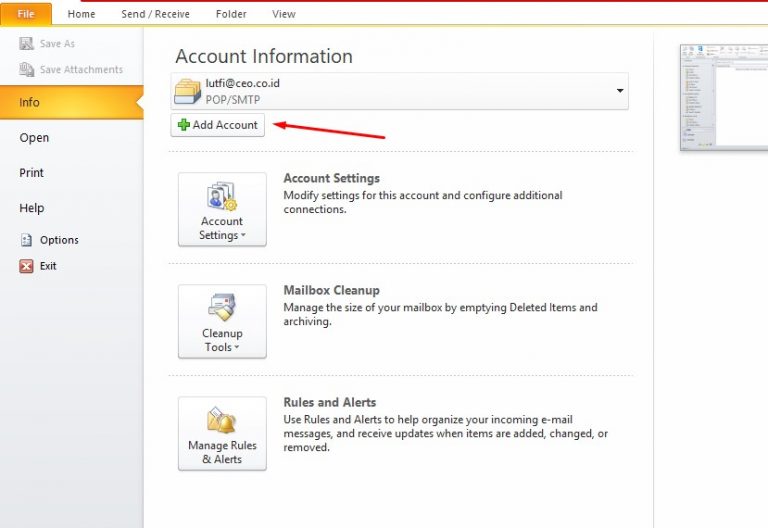Select the View ribbon tab
768x528 pixels.
tap(284, 14)
